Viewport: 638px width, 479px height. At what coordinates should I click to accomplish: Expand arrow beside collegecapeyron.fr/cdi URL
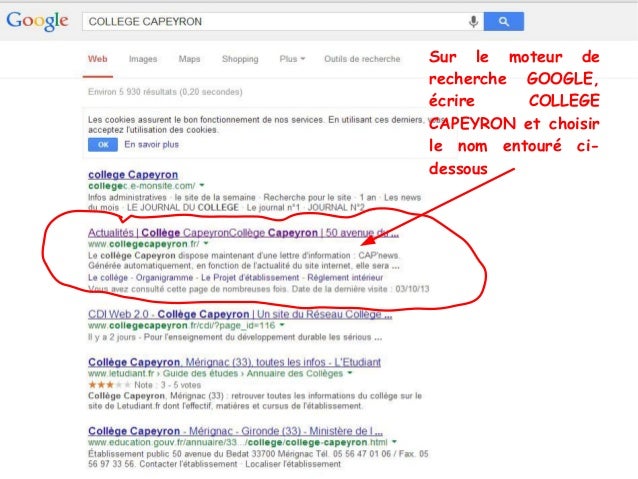[x=282, y=325]
